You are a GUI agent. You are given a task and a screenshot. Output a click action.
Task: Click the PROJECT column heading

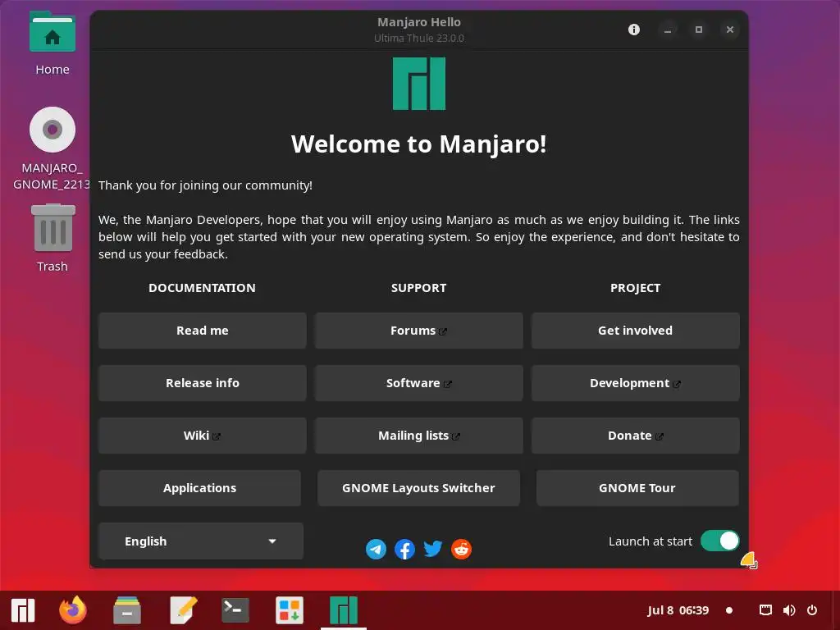click(636, 288)
